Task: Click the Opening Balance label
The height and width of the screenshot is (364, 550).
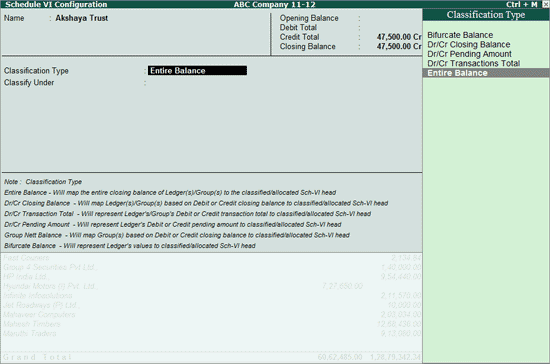Action: [309, 18]
